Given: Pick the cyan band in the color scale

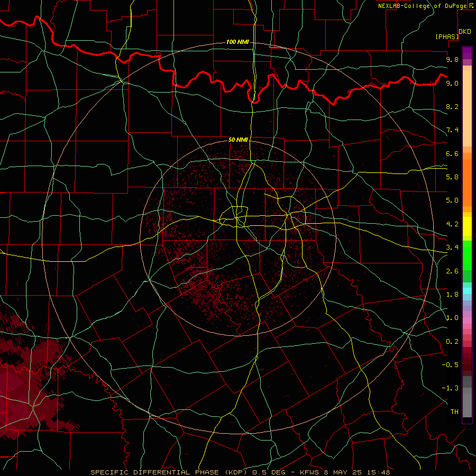Looking at the screenshot, I should pyautogui.click(x=467, y=291).
